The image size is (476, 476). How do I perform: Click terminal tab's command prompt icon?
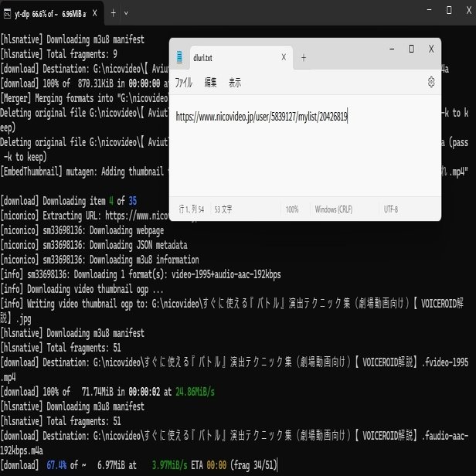point(7,13)
